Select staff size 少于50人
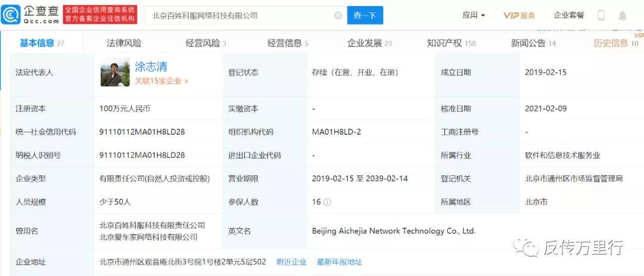This screenshot has height=276, width=644. click(115, 202)
